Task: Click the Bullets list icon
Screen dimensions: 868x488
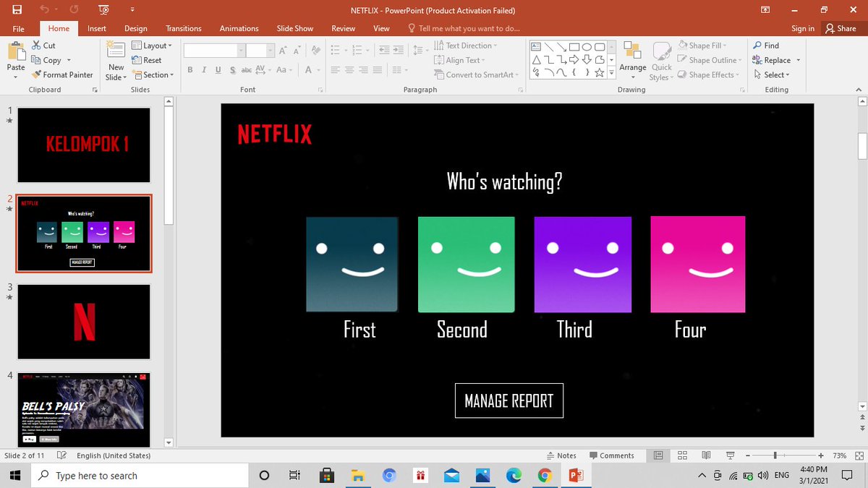Action: [x=335, y=51]
